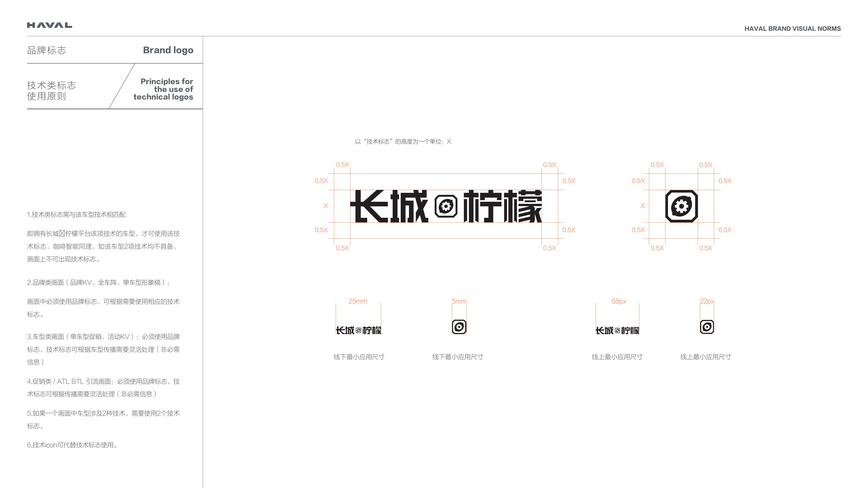
Task: Click rule 2.品牌类画面 heading line
Action: pyautogui.click(x=98, y=283)
